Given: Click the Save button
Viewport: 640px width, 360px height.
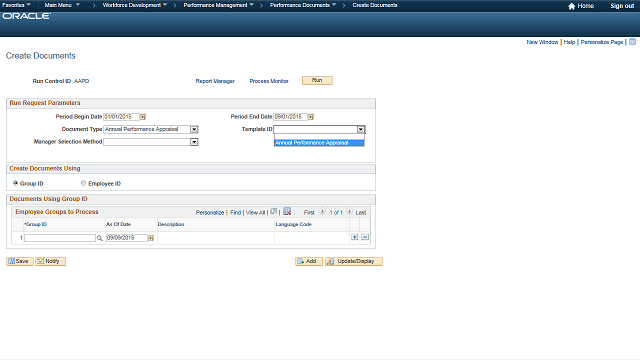Looking at the screenshot, I should 20,261.
